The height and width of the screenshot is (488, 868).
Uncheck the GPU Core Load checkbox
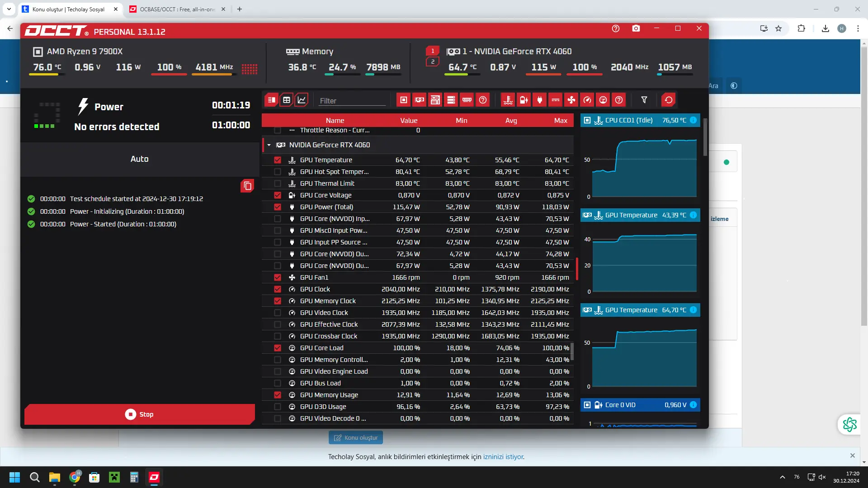click(278, 348)
